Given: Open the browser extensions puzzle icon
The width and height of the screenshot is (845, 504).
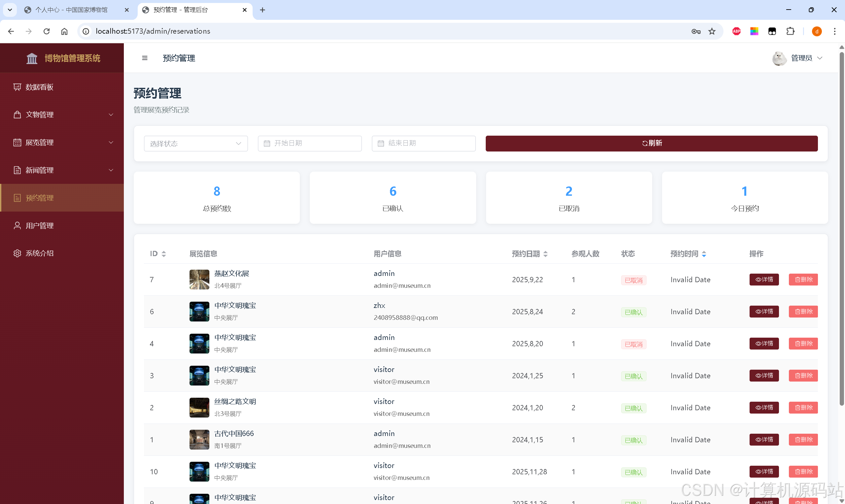Looking at the screenshot, I should [790, 31].
